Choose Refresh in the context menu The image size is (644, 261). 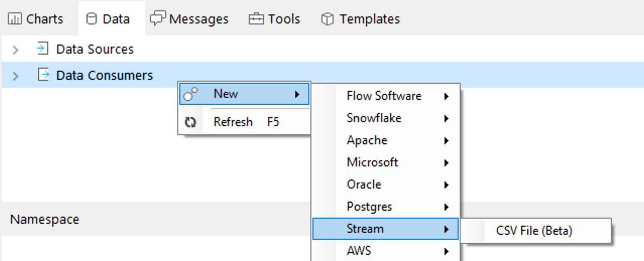tap(244, 122)
